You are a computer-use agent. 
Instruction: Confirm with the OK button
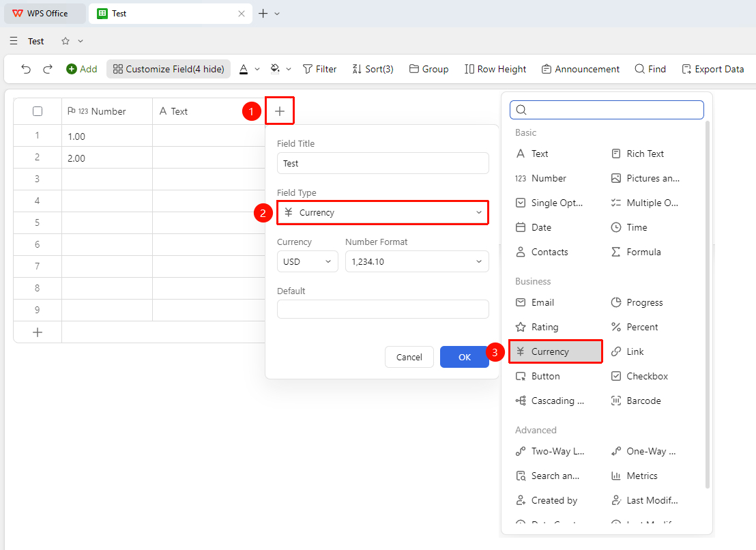click(x=465, y=357)
